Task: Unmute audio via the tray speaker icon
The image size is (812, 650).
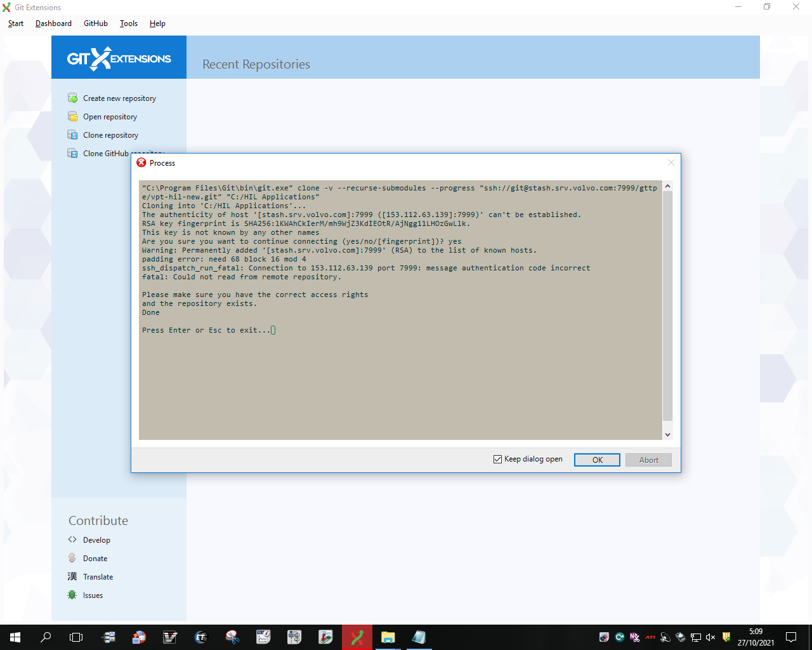Action: 710,637
